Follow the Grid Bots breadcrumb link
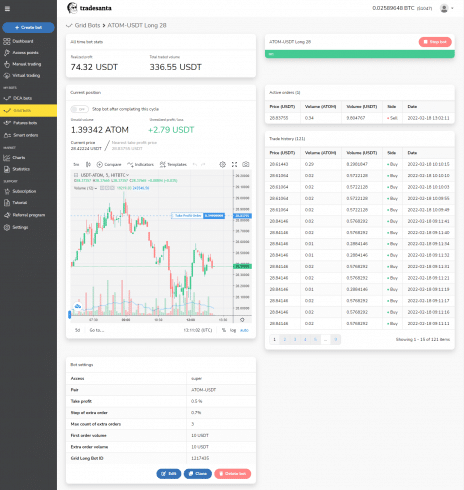Viewport: 464px width, 490px height. [x=87, y=25]
